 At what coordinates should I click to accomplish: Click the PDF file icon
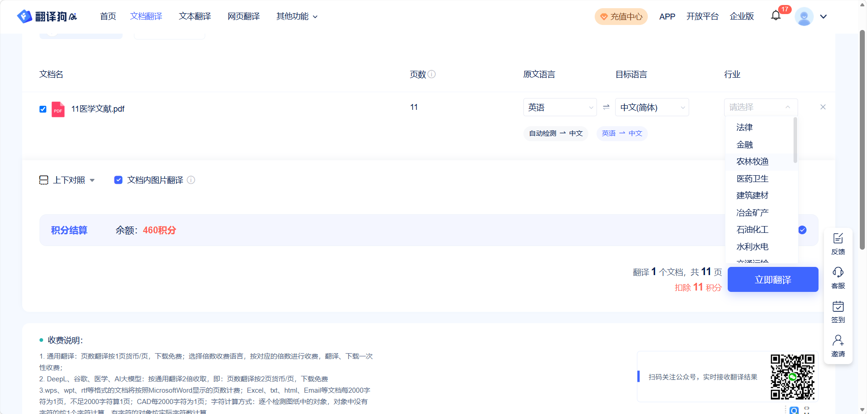58,109
